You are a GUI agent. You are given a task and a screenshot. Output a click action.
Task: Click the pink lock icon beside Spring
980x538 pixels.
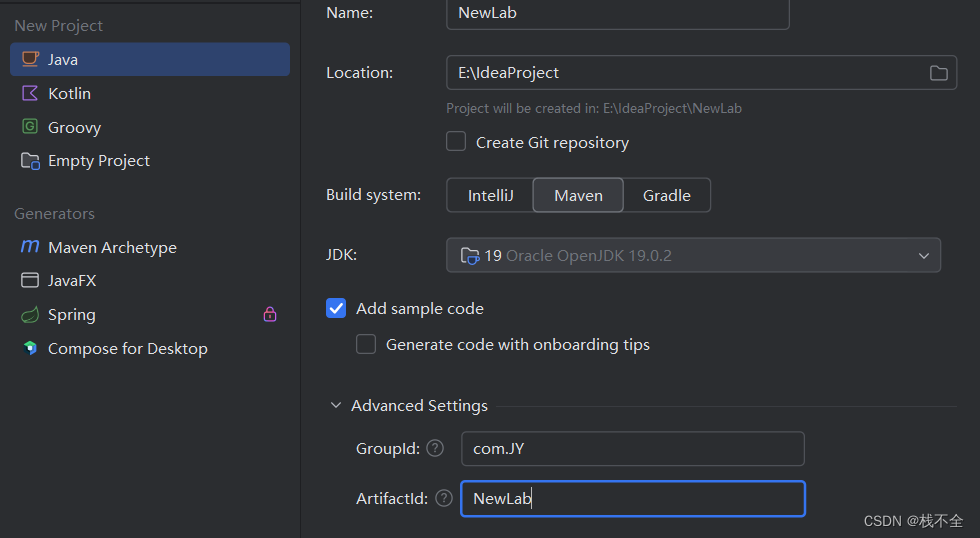click(x=270, y=314)
